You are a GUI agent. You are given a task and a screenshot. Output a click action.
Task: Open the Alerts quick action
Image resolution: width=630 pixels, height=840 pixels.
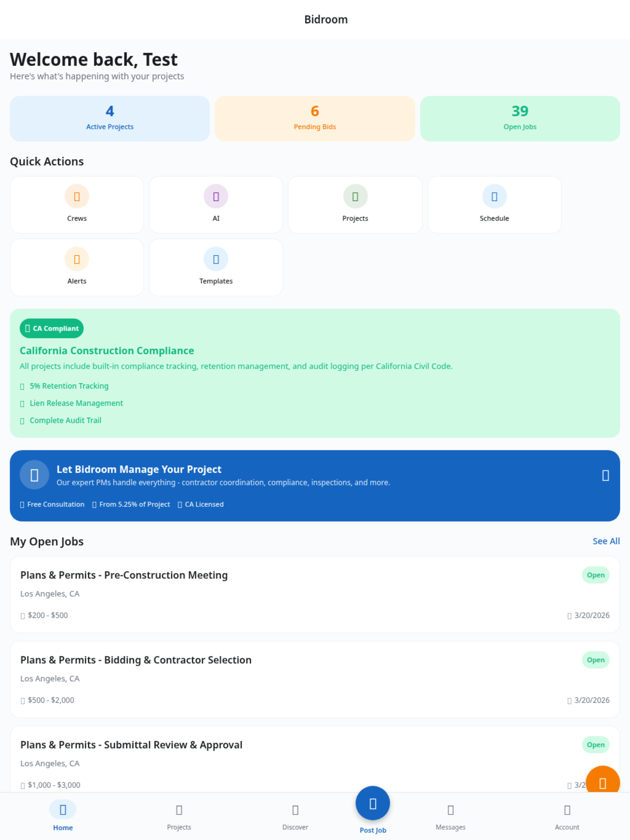click(77, 267)
